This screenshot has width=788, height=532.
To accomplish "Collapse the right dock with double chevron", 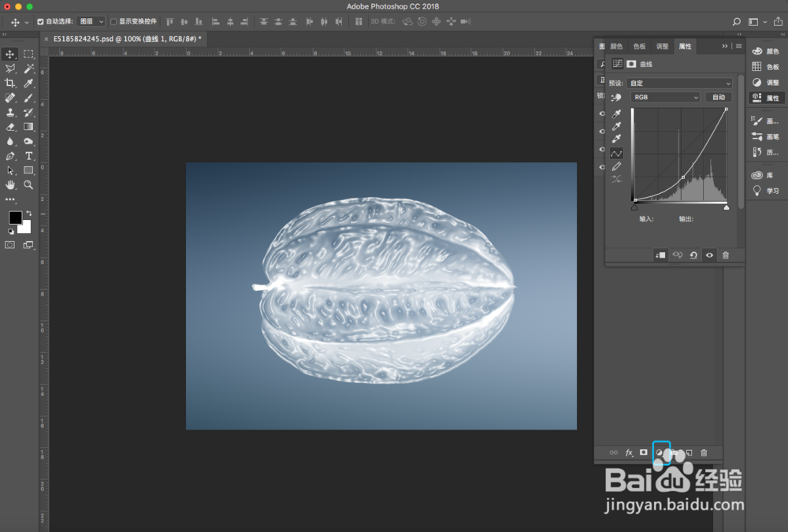I will point(783,34).
